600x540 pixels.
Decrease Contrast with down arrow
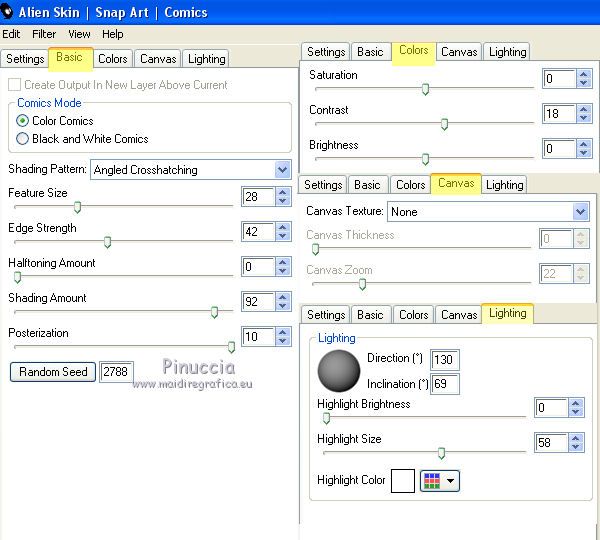click(584, 118)
